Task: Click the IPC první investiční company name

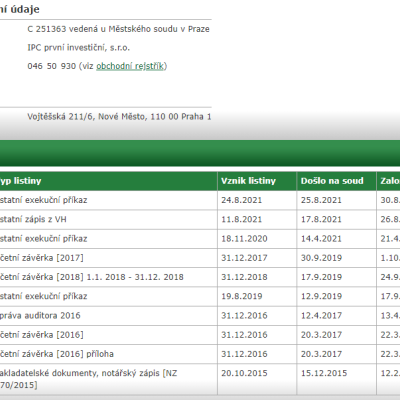Action: (79, 48)
